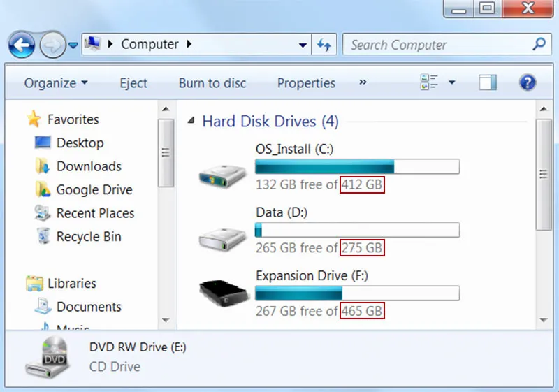The image size is (559, 392).
Task: Open Google Drive in Favorites
Action: [94, 190]
